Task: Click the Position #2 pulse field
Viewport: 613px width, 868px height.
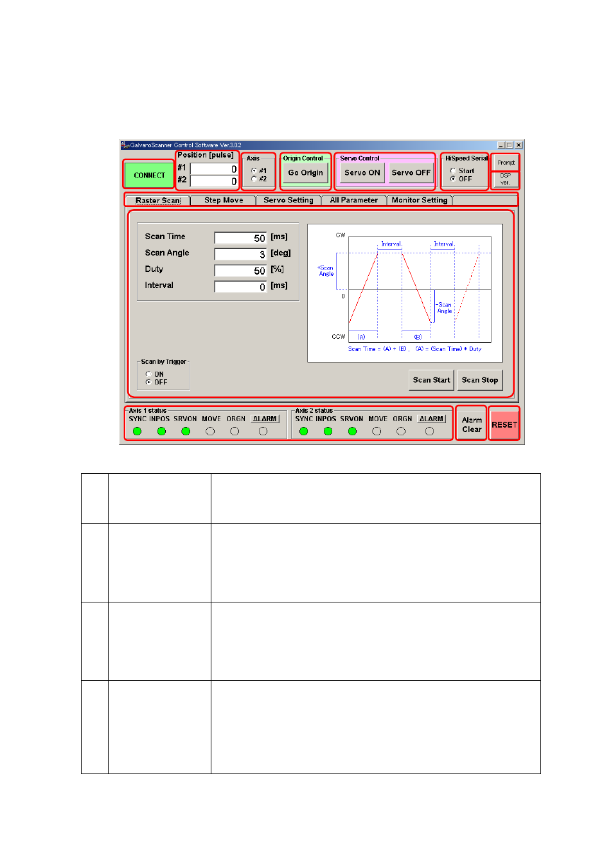Action: click(214, 181)
